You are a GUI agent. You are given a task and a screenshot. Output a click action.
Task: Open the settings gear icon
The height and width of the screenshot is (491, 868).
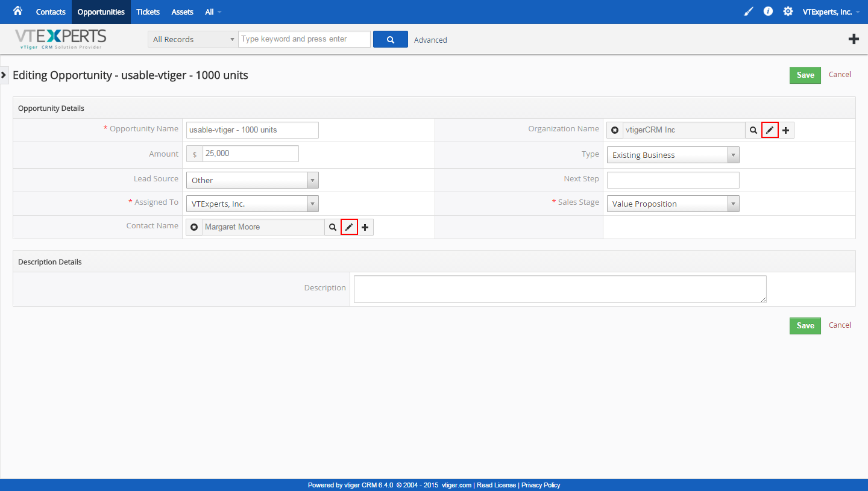(x=788, y=11)
